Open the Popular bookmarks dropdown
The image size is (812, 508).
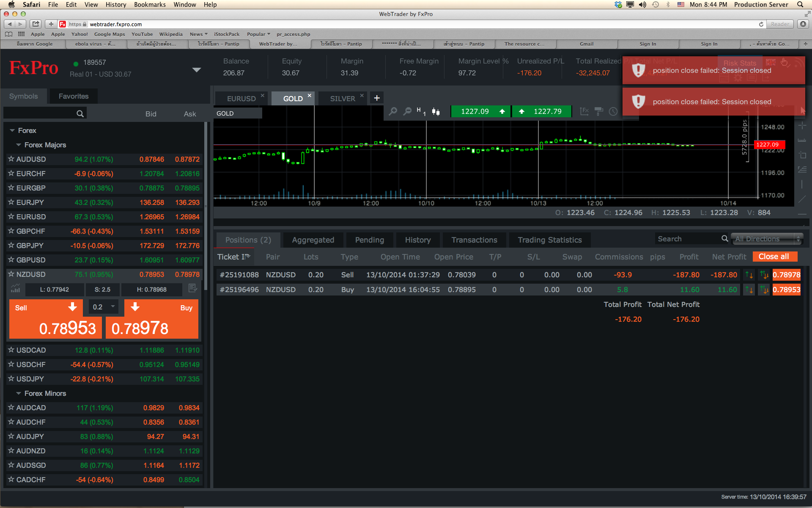point(258,34)
